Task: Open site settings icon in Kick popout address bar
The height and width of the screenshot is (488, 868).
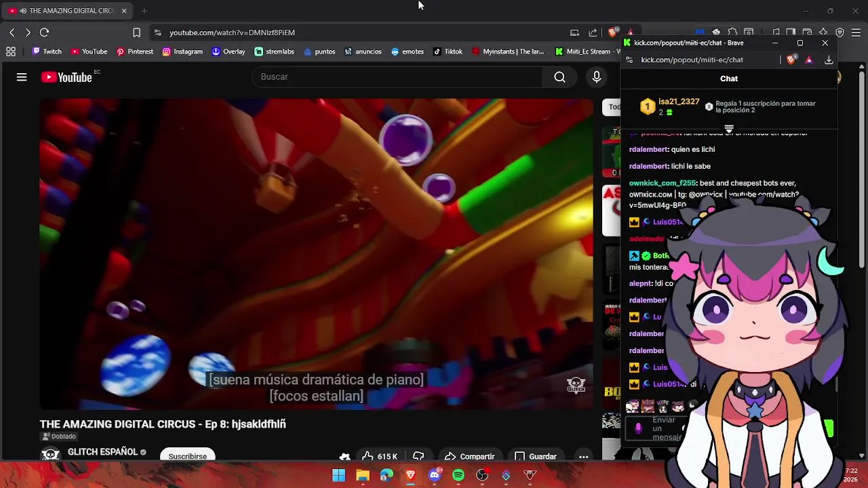Action: pos(629,60)
